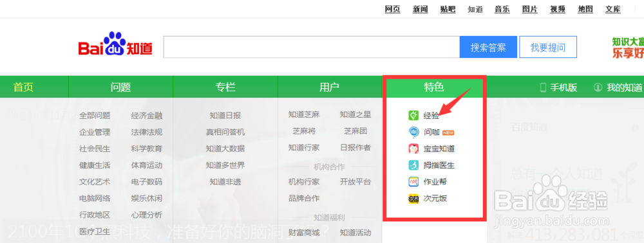644x243 pixels.
Task: Open 芝麻团 user link
Action: (355, 131)
